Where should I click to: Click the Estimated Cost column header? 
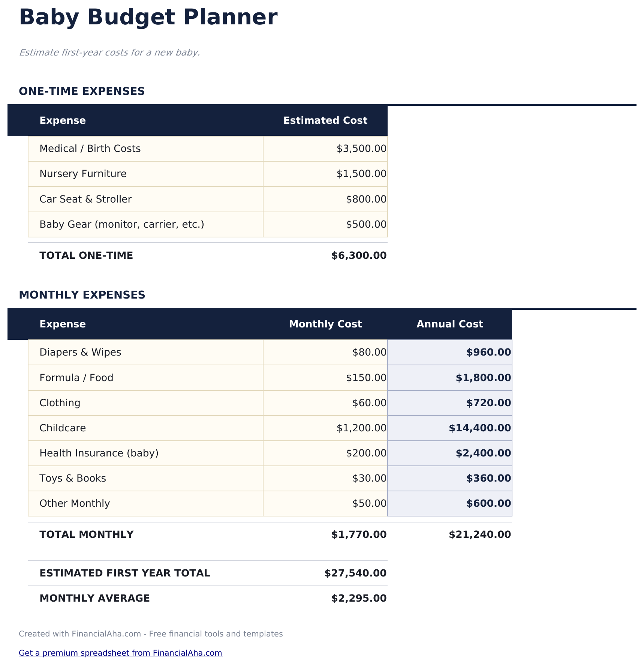325,120
